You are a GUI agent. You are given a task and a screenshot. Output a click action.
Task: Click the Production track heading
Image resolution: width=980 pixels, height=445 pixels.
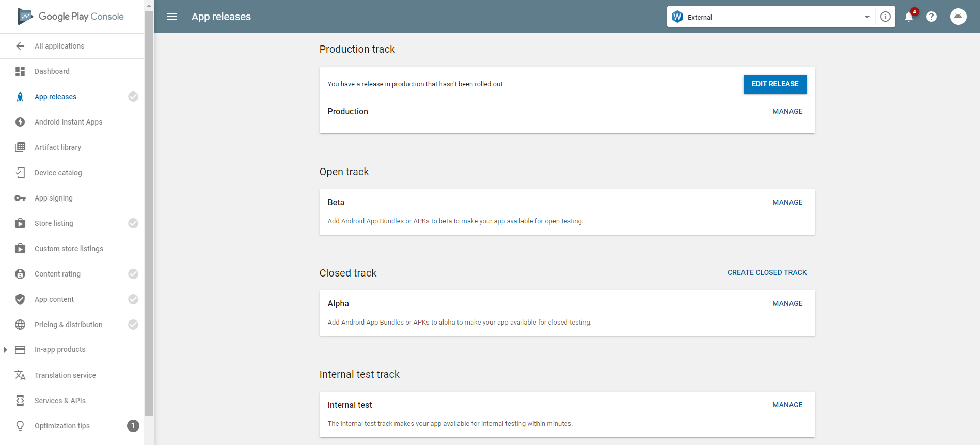coord(357,49)
